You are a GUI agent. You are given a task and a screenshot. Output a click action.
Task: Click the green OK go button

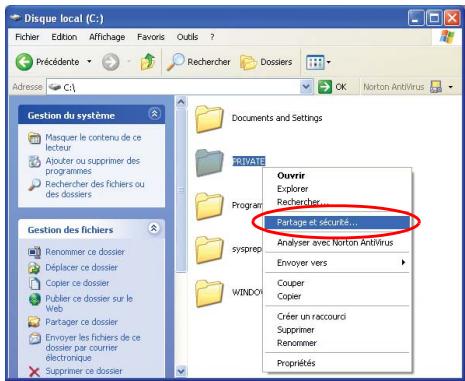tap(333, 87)
